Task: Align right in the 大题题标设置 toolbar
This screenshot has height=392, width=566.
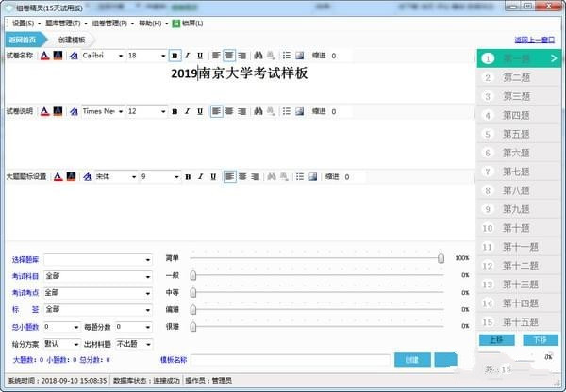Action: tap(256, 177)
